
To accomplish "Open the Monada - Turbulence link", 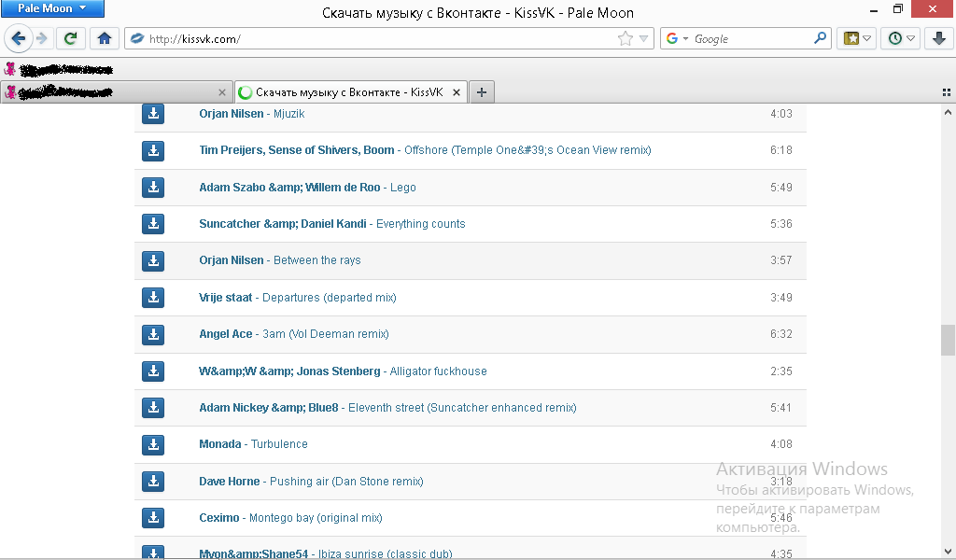I will pyautogui.click(x=253, y=444).
